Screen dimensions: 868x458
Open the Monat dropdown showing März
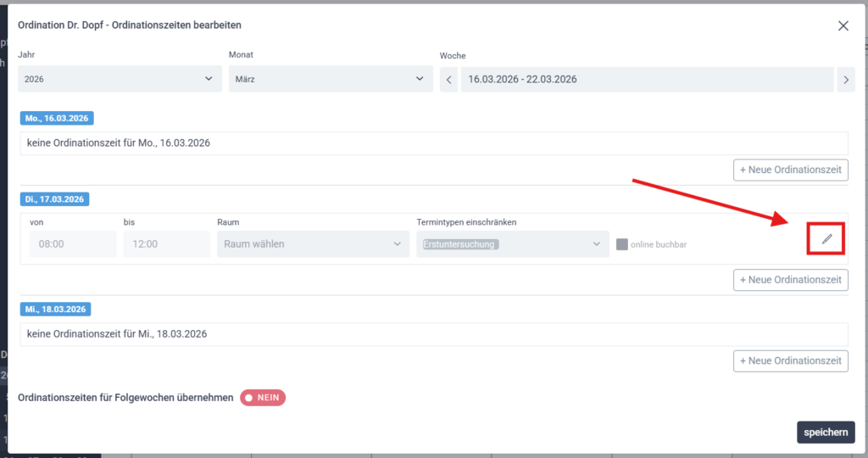coord(330,79)
